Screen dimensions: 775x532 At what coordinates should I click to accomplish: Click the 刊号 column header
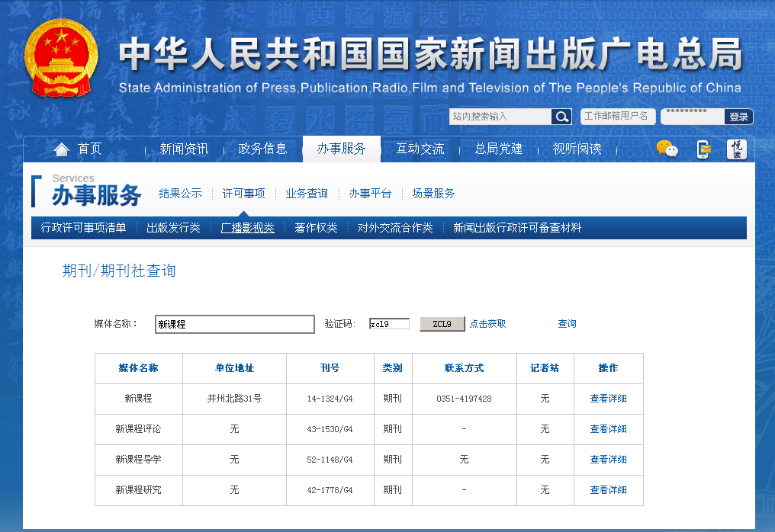pyautogui.click(x=330, y=368)
